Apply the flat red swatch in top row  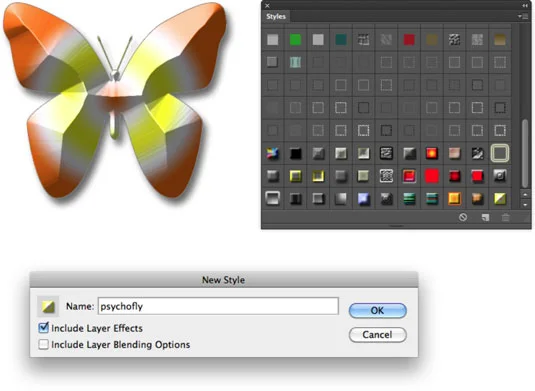[x=409, y=40]
